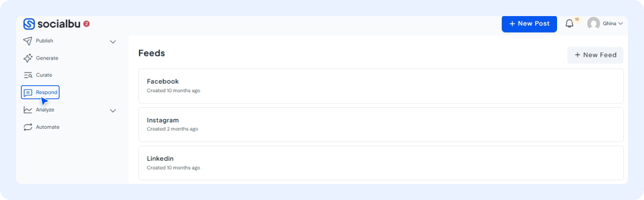Image resolution: width=644 pixels, height=200 pixels.
Task: Click the New Feed button
Action: coord(596,55)
